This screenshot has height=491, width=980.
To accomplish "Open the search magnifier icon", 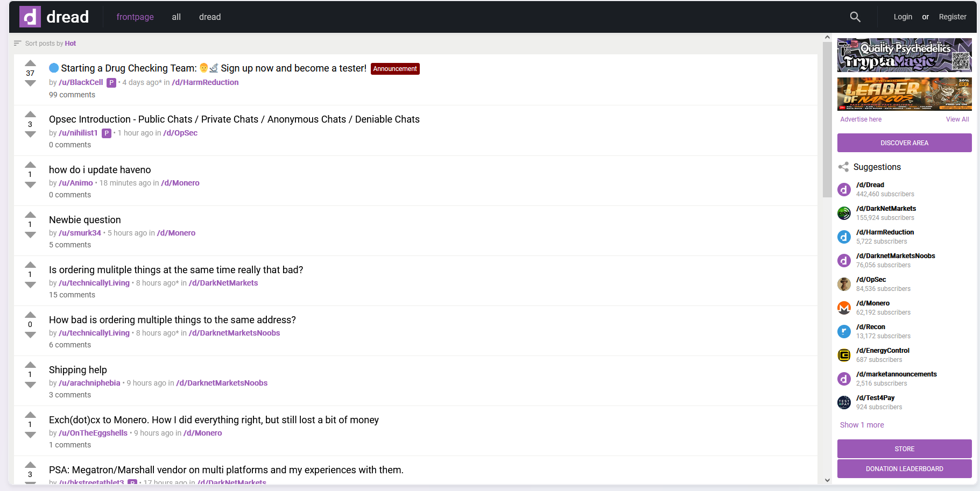I will 855,17.
